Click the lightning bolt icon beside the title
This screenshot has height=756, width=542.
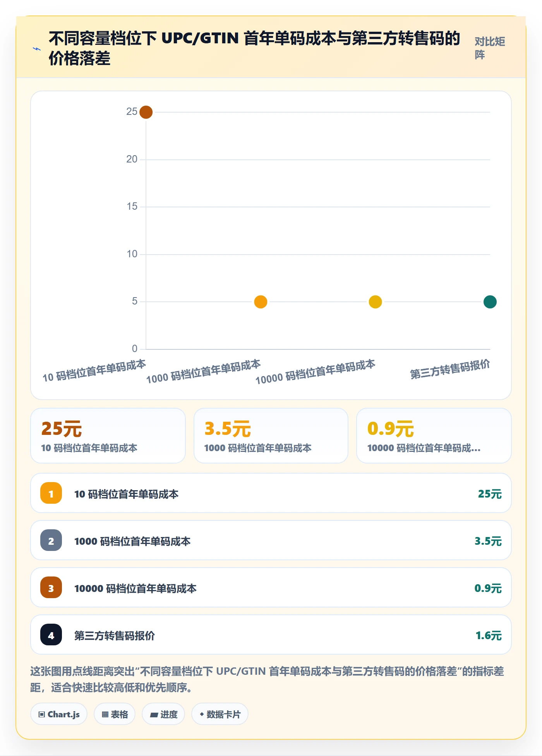[x=36, y=49]
